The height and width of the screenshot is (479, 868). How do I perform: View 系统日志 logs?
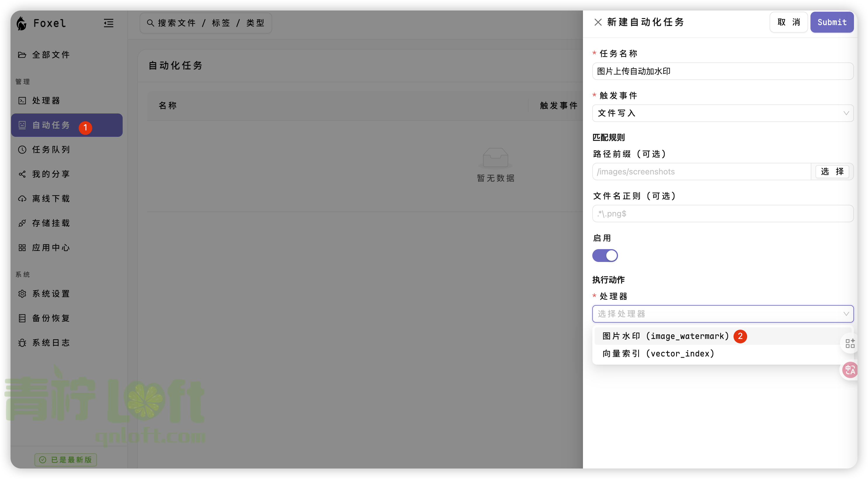51,342
